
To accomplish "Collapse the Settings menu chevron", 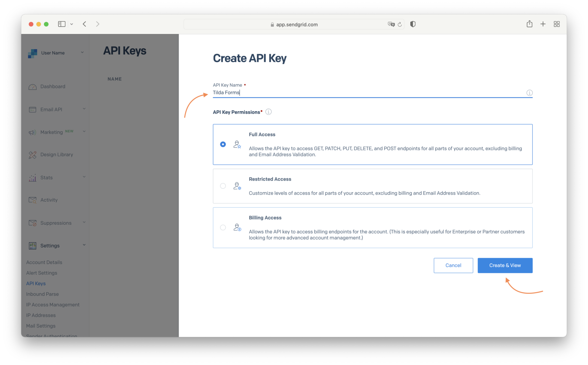I will (84, 245).
